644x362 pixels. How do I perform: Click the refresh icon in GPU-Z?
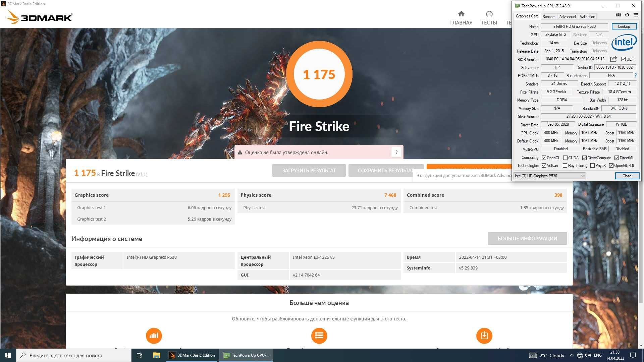(627, 15)
